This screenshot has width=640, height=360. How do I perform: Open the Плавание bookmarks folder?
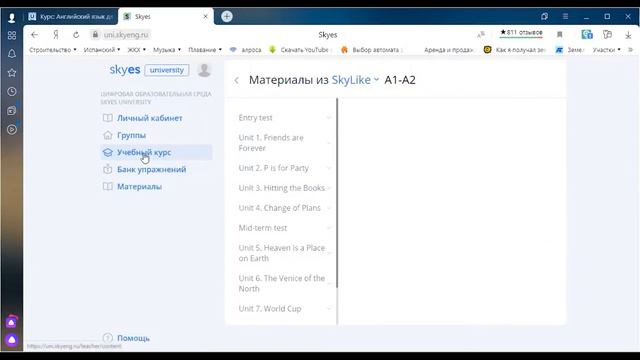(205, 50)
